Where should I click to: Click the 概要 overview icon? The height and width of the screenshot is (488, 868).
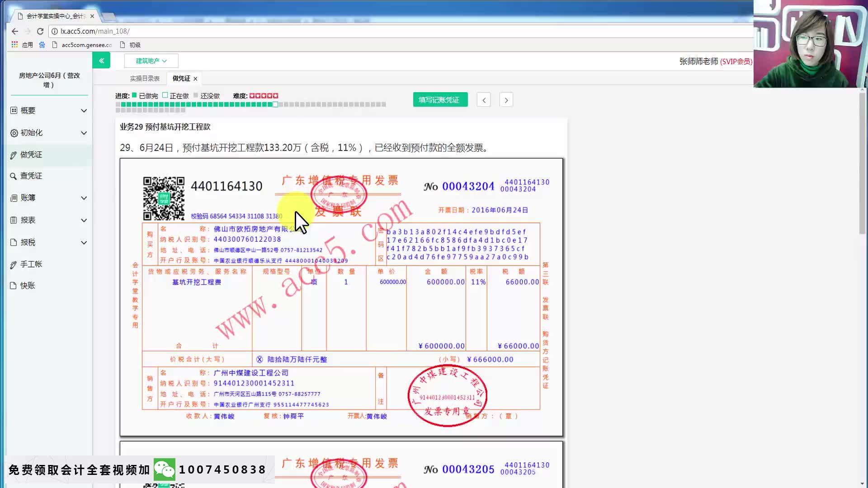click(13, 110)
